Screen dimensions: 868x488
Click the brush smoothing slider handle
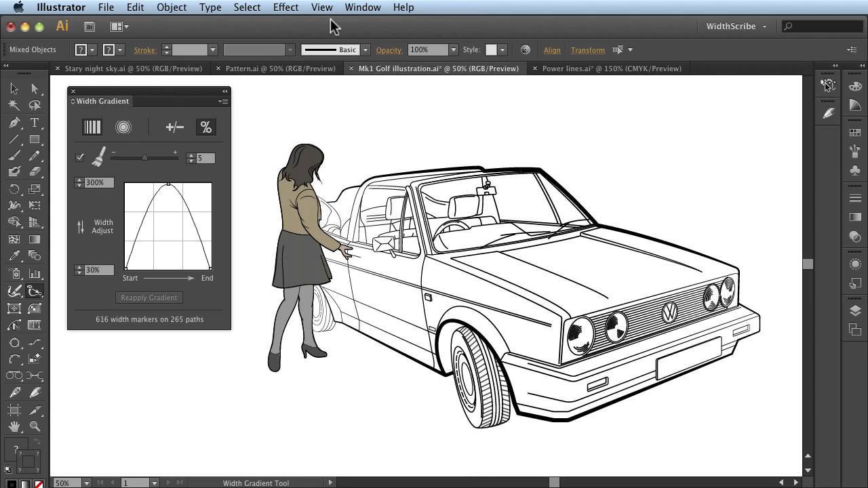click(x=144, y=158)
